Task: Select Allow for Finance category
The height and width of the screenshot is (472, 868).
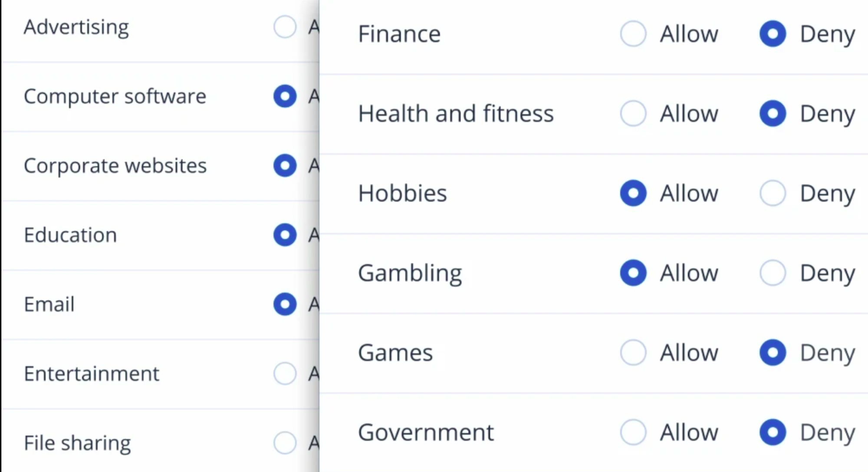Action: click(x=633, y=34)
